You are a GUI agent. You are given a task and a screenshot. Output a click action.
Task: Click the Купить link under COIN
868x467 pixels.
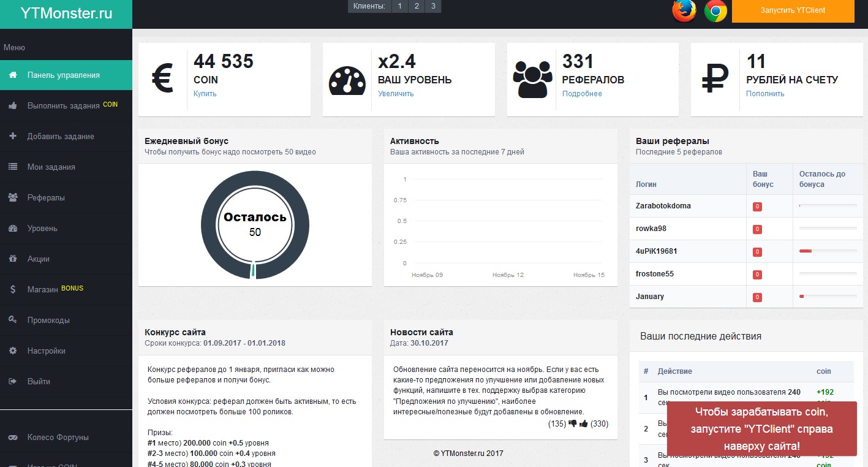205,94
